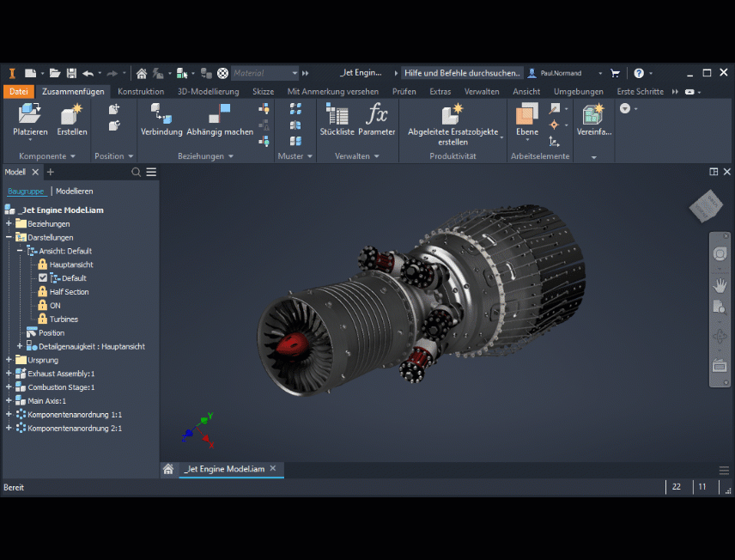
Task: Switch to the Skizze tab
Action: tap(263, 91)
